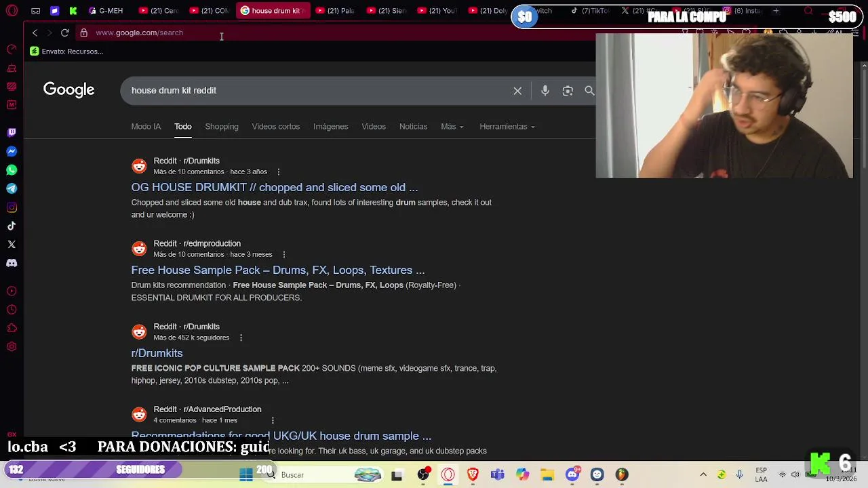
Task: Open File Explorer from the taskbar
Action: click(x=547, y=474)
